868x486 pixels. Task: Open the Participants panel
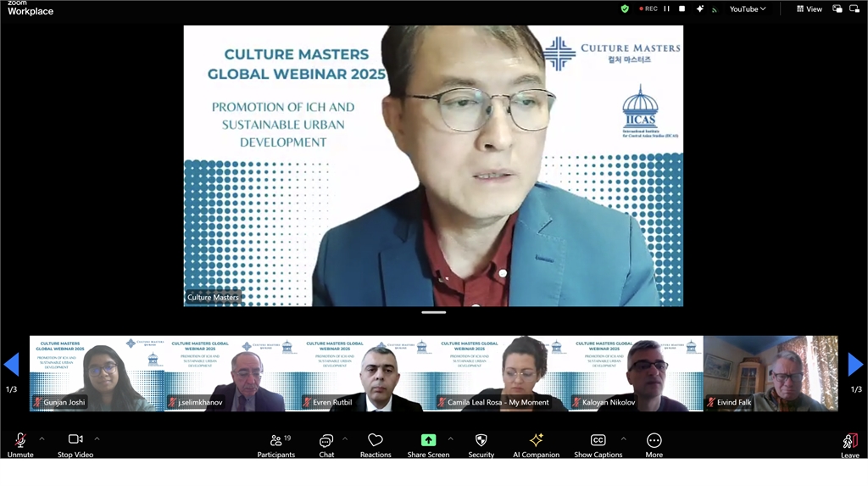point(276,445)
